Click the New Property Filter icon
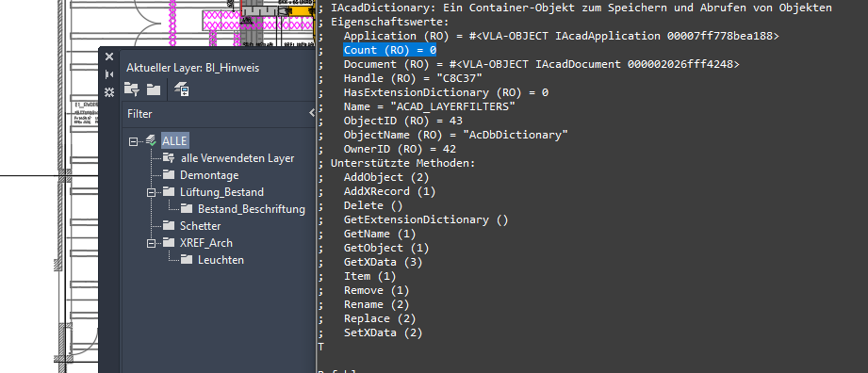The height and width of the screenshot is (373, 868). pyautogui.click(x=131, y=89)
